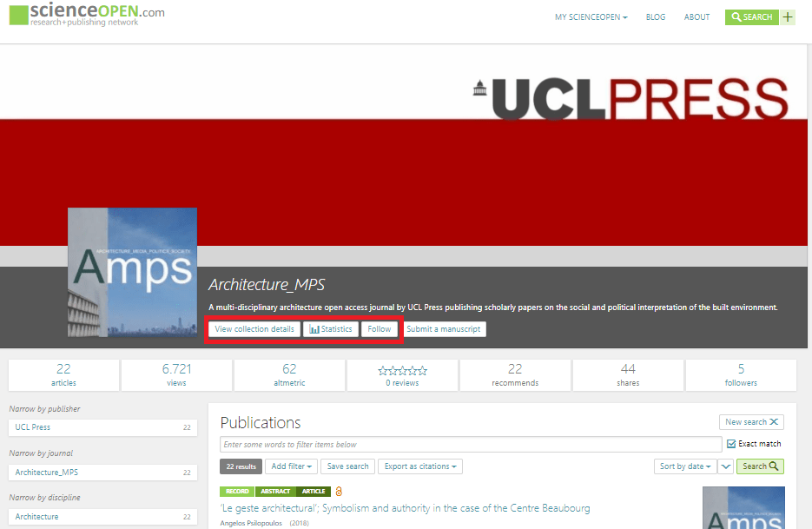Image resolution: width=812 pixels, height=529 pixels.
Task: Click the 22 results badge
Action: tap(241, 466)
